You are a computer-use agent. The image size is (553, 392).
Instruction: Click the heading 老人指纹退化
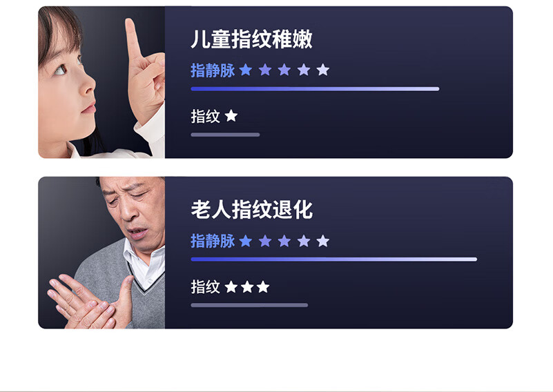251,209
